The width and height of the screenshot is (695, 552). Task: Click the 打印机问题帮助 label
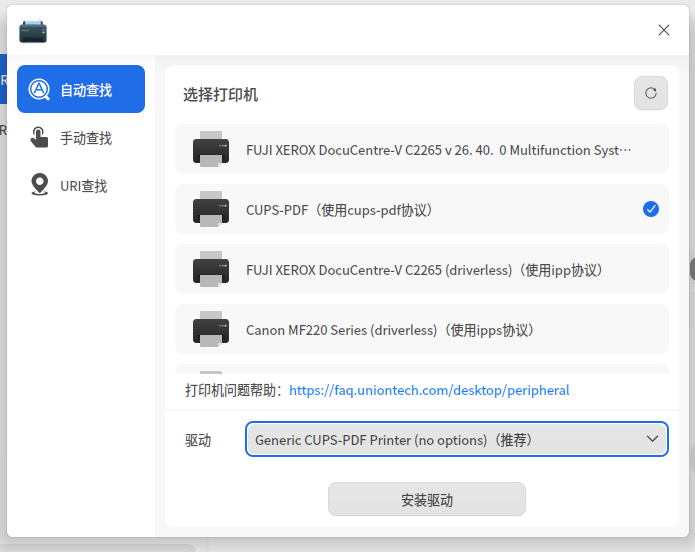pos(234,391)
